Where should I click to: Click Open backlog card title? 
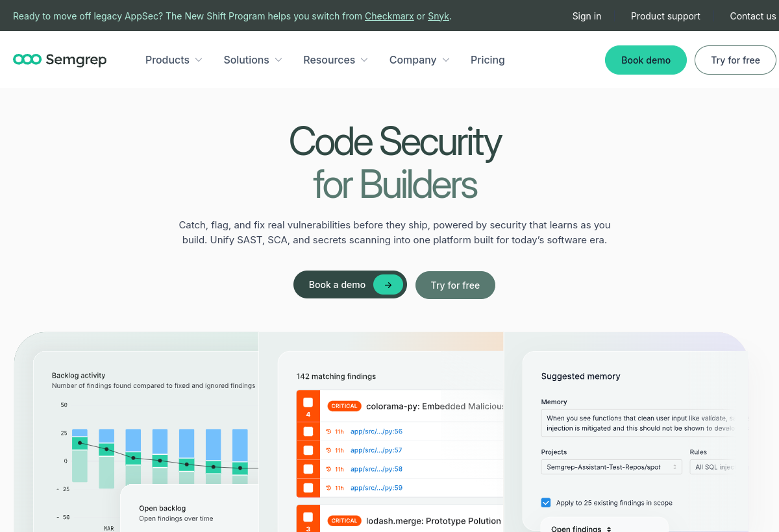(162, 508)
